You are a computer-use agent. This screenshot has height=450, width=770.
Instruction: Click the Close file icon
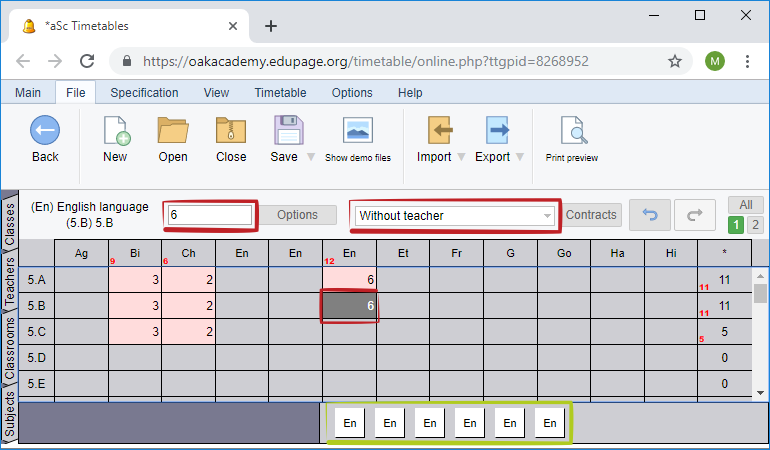point(231,131)
